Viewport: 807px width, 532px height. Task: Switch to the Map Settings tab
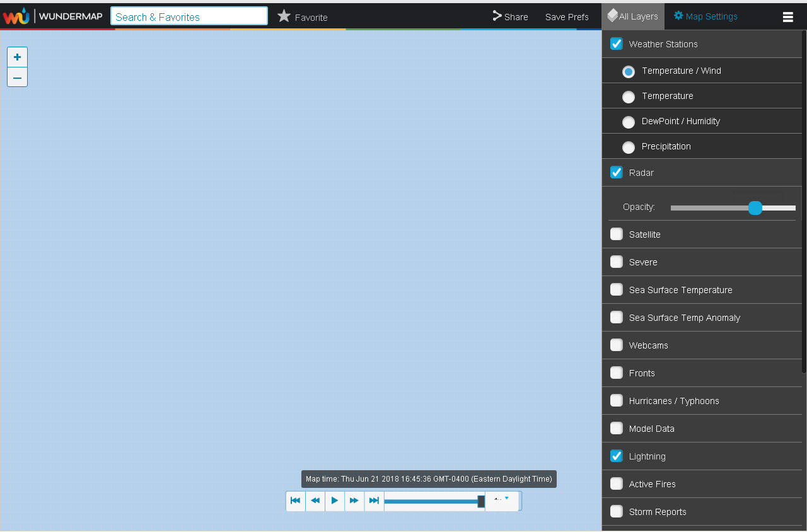tap(705, 16)
